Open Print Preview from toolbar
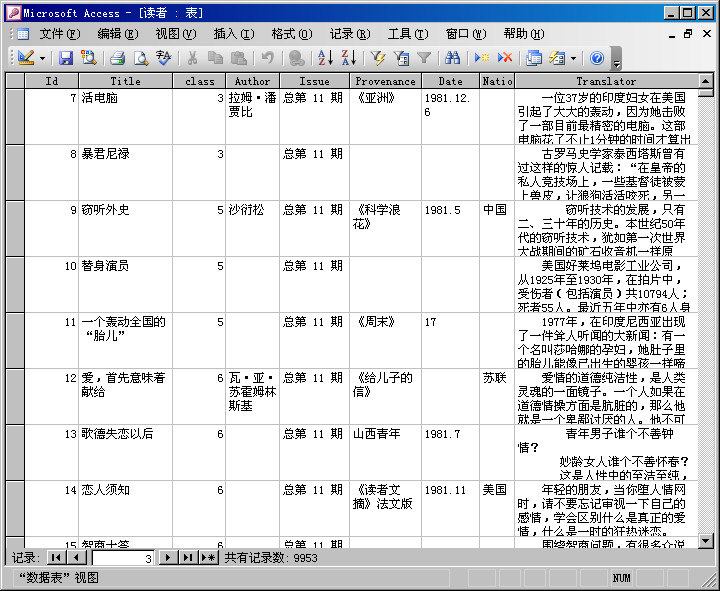The image size is (720, 591). click(140, 59)
